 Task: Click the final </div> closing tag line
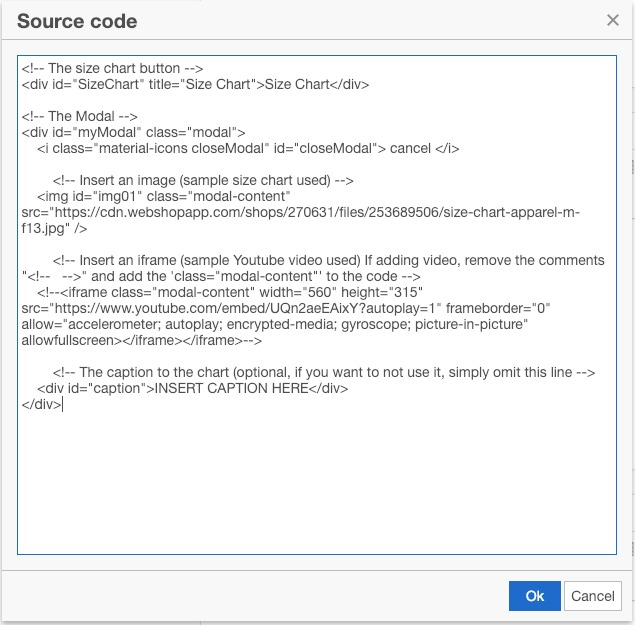click(41, 404)
